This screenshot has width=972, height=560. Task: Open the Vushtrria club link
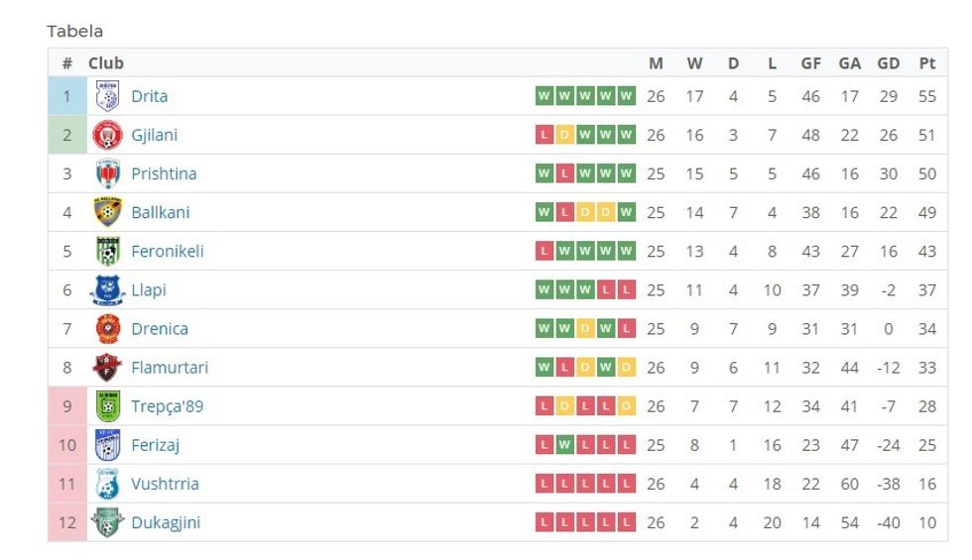point(165,484)
